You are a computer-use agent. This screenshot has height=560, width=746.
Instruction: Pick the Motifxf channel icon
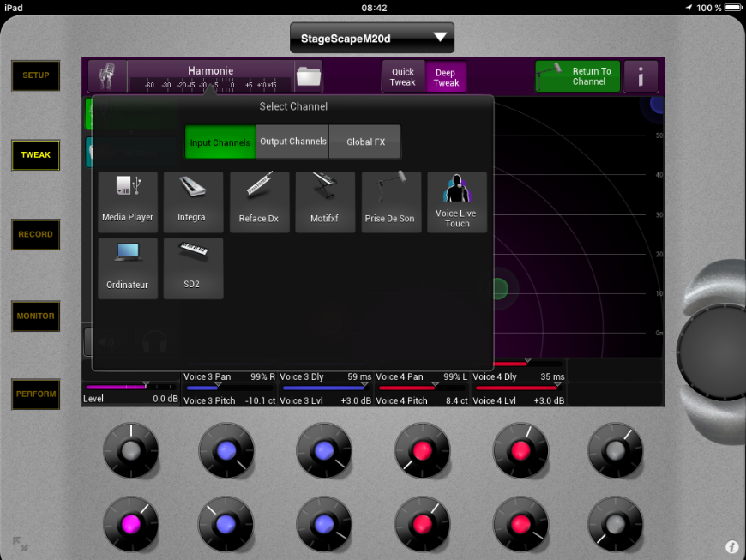click(x=324, y=201)
